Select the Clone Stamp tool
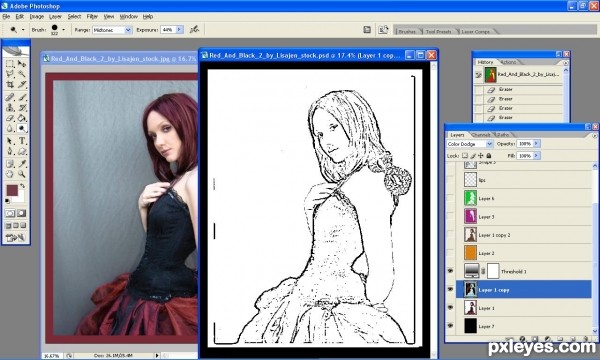This screenshot has height=360, width=600. (10, 108)
